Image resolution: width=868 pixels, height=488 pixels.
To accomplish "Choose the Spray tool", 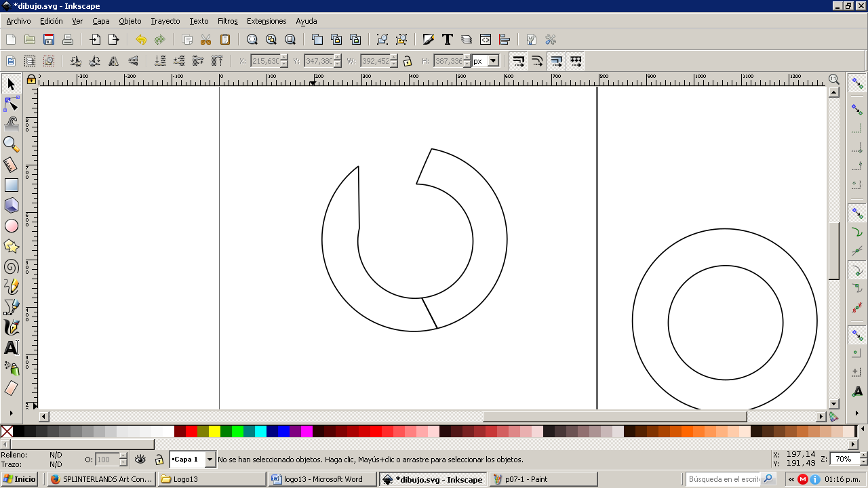I will point(11,368).
